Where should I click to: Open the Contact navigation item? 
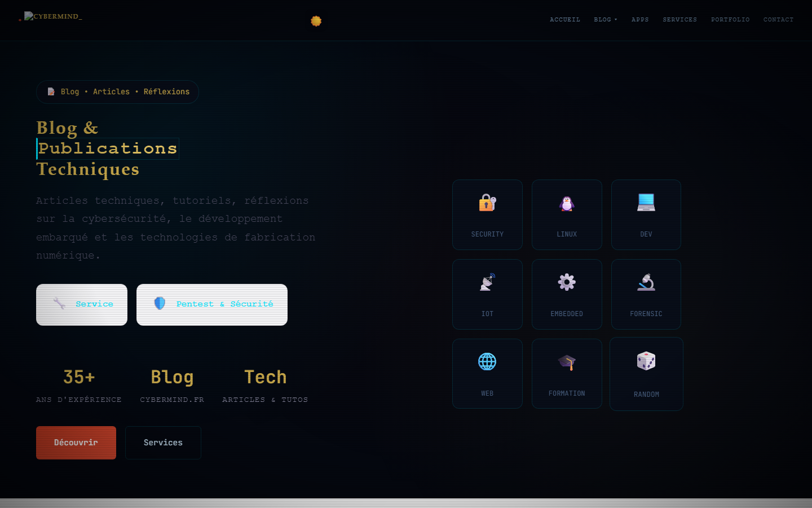click(x=778, y=20)
